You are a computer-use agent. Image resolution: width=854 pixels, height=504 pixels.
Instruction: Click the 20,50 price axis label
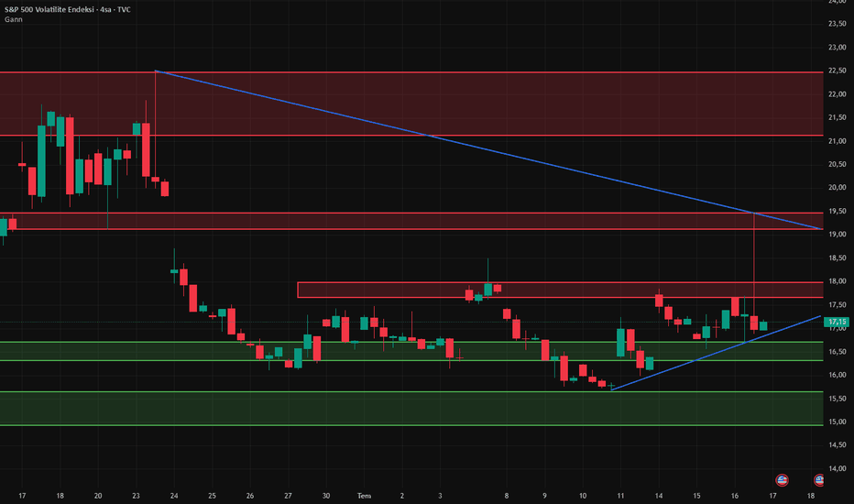pos(838,165)
